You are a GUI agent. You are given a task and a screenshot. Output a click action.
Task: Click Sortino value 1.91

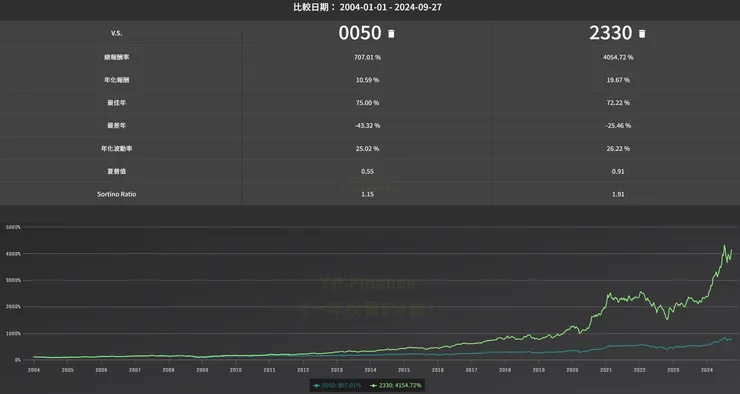coord(618,194)
